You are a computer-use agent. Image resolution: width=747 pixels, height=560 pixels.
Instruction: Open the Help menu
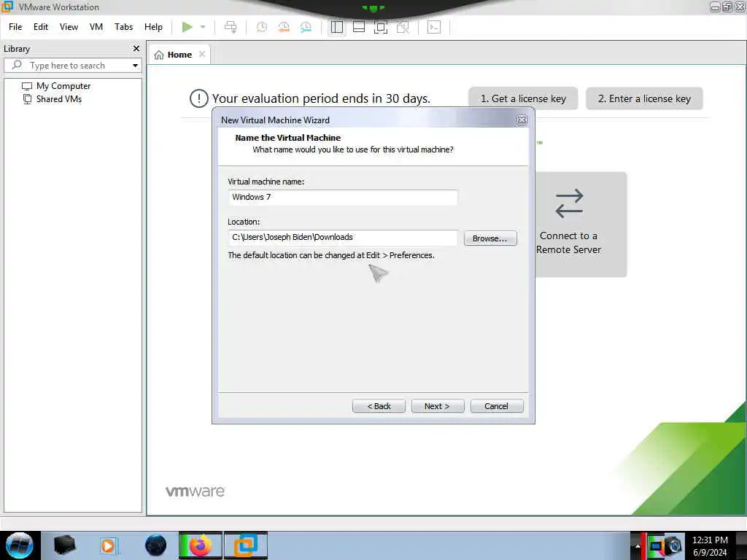tap(153, 27)
